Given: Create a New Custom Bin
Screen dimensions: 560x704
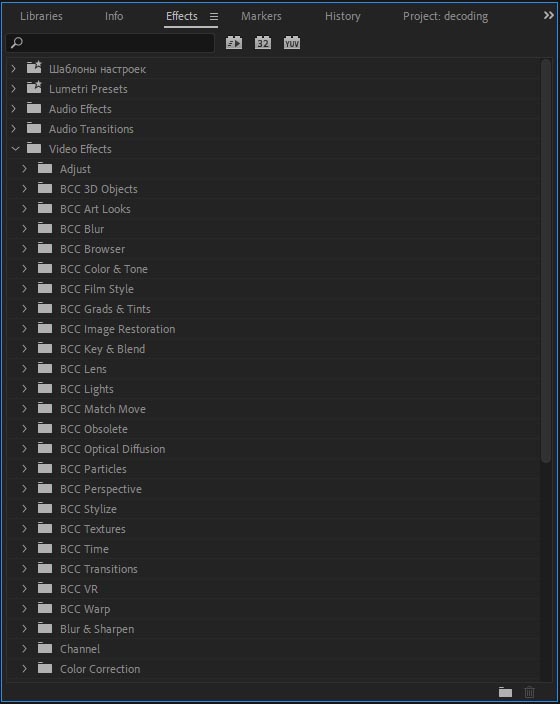Looking at the screenshot, I should click(505, 692).
